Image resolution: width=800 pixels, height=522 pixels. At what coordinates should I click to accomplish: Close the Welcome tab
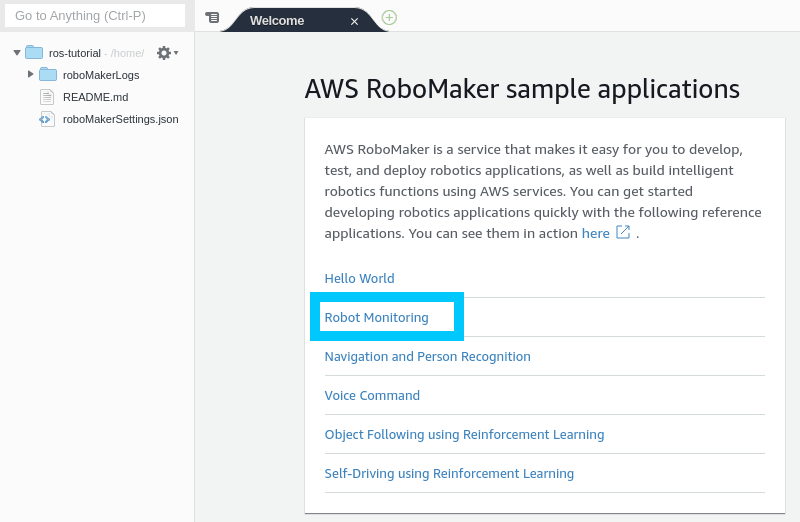[x=354, y=21]
